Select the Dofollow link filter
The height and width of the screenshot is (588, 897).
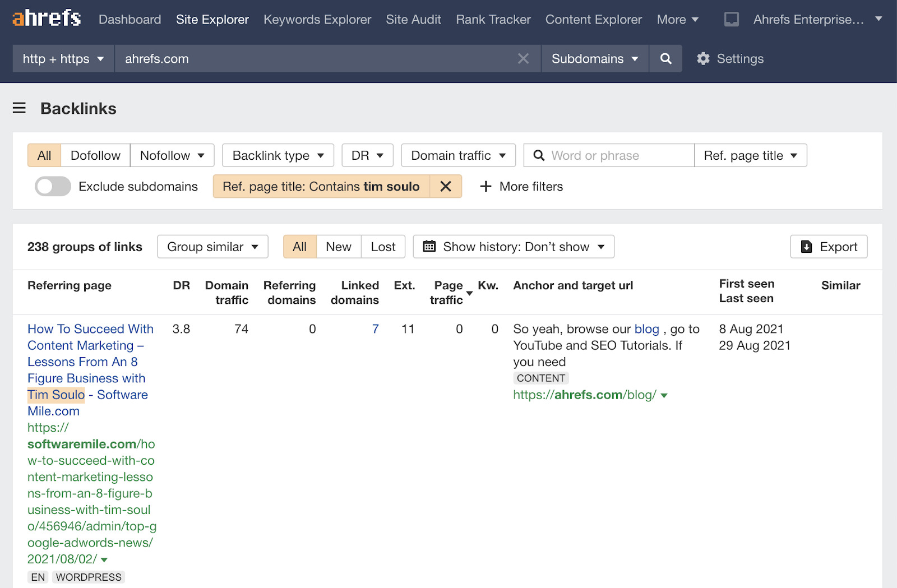click(95, 155)
